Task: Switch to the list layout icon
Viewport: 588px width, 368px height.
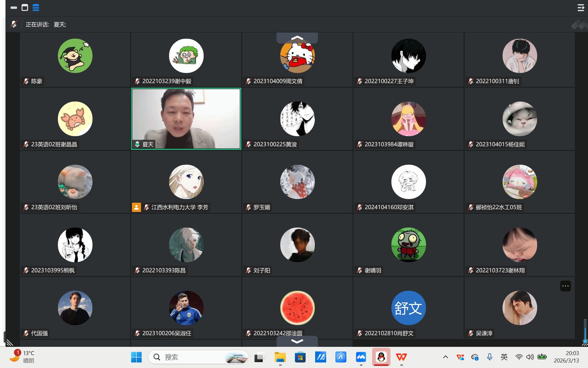Action: click(x=36, y=8)
